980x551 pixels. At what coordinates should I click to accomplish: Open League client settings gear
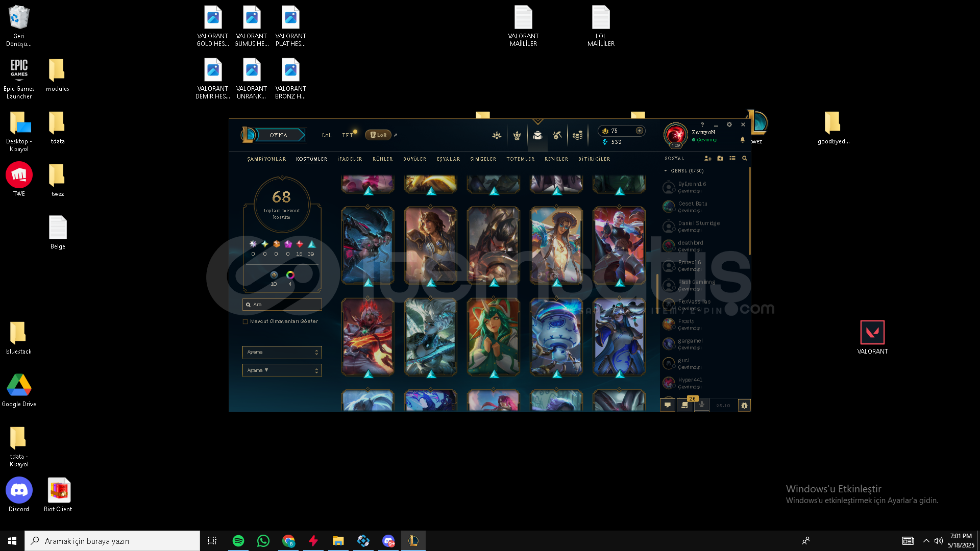point(729,124)
